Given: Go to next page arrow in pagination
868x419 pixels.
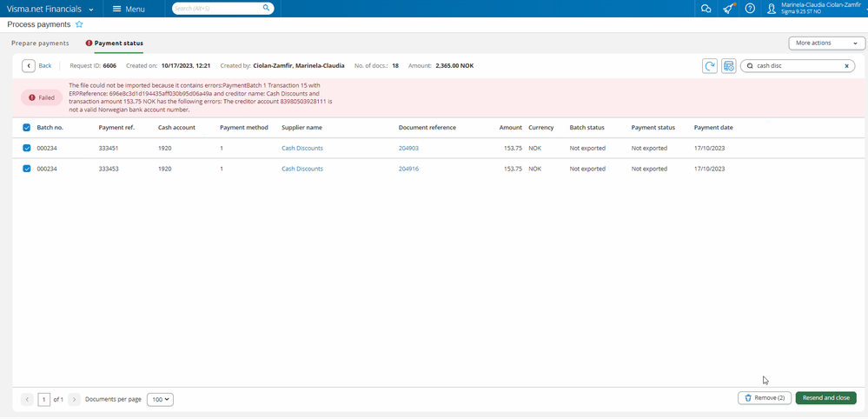Looking at the screenshot, I should (74, 399).
